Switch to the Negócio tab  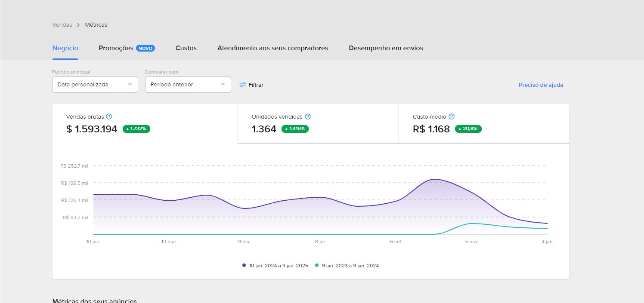[x=65, y=48]
